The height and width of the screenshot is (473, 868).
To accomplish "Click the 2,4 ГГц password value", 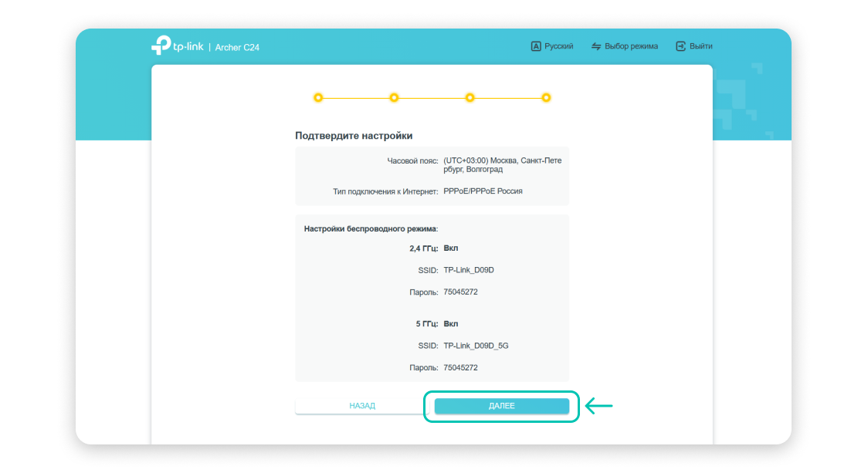I will click(460, 292).
